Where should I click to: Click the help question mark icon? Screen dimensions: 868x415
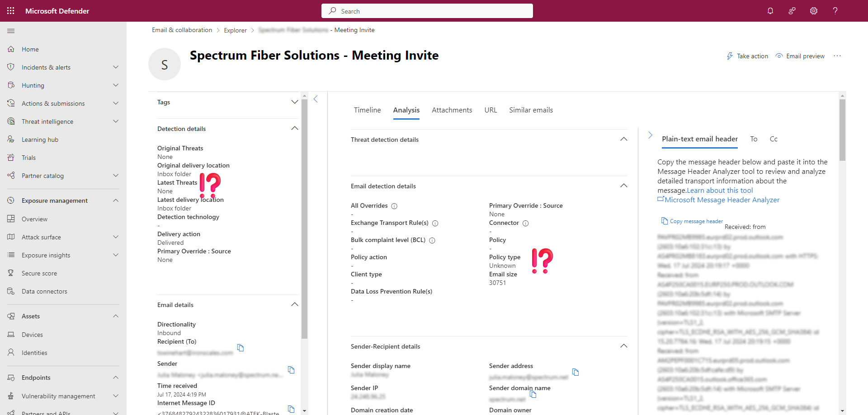tap(835, 11)
